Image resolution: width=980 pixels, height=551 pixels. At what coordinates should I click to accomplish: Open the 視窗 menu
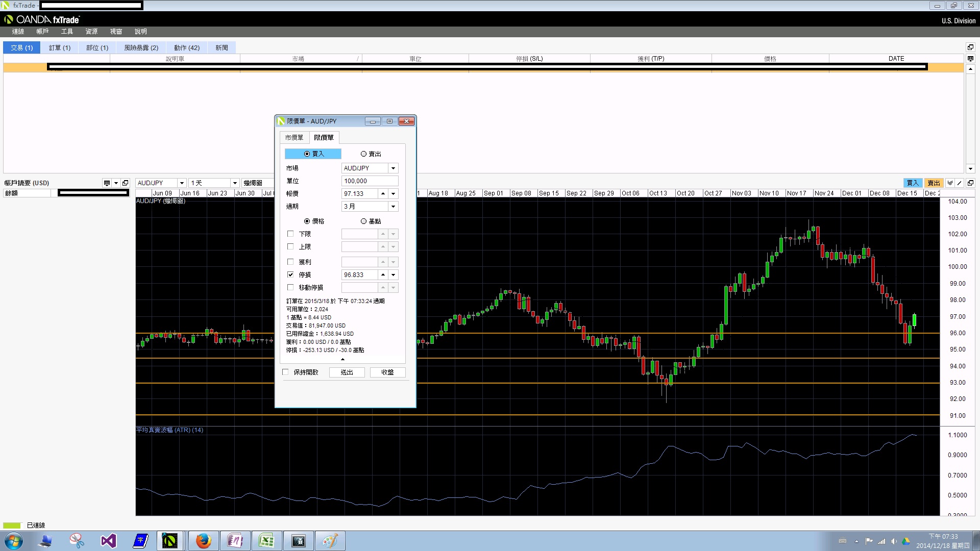pyautogui.click(x=116, y=32)
